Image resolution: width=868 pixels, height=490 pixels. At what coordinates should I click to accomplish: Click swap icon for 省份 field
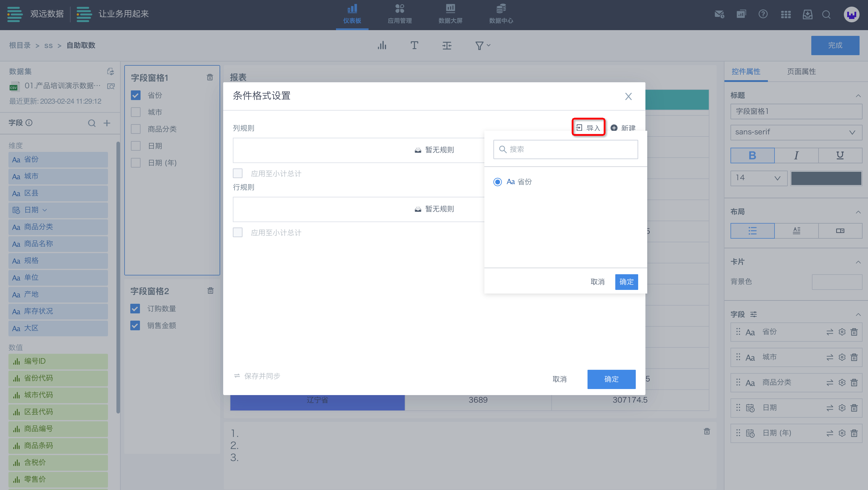pos(830,332)
